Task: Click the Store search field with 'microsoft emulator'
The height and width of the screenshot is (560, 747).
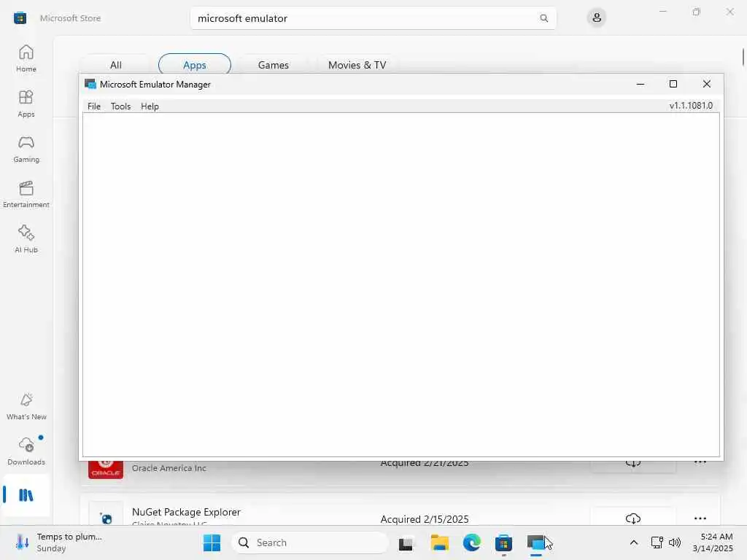Action: point(373,18)
